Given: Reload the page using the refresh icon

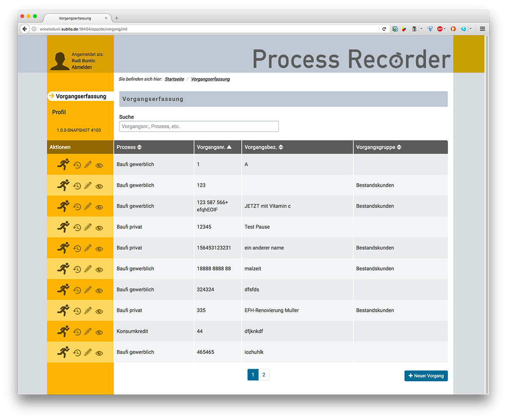Looking at the screenshot, I should coord(384,29).
